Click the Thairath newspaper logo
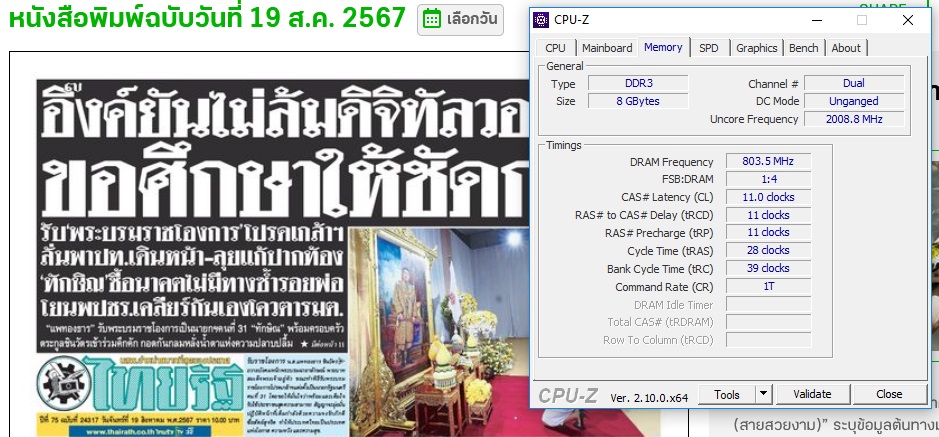This screenshot has height=437, width=939. click(140, 383)
